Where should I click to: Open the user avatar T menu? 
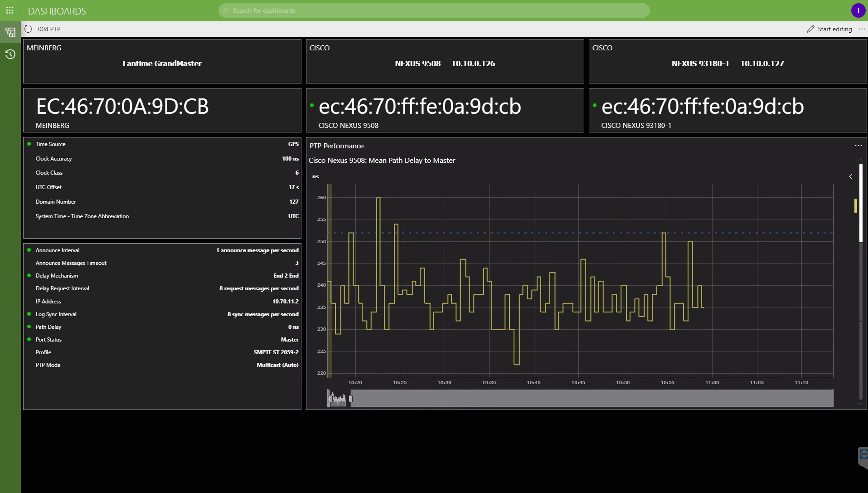pos(858,10)
